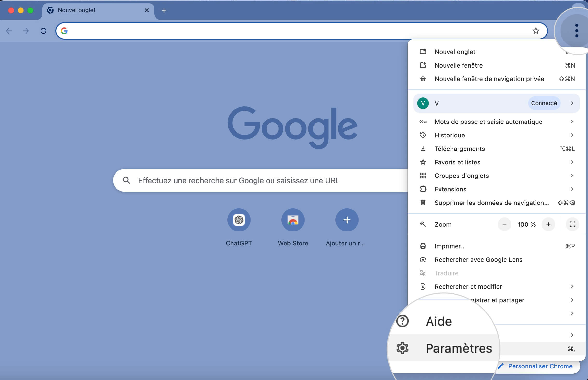Viewport: 588px width, 380px height.
Task: Expand Extensions submenu chevron
Action: [572, 189]
